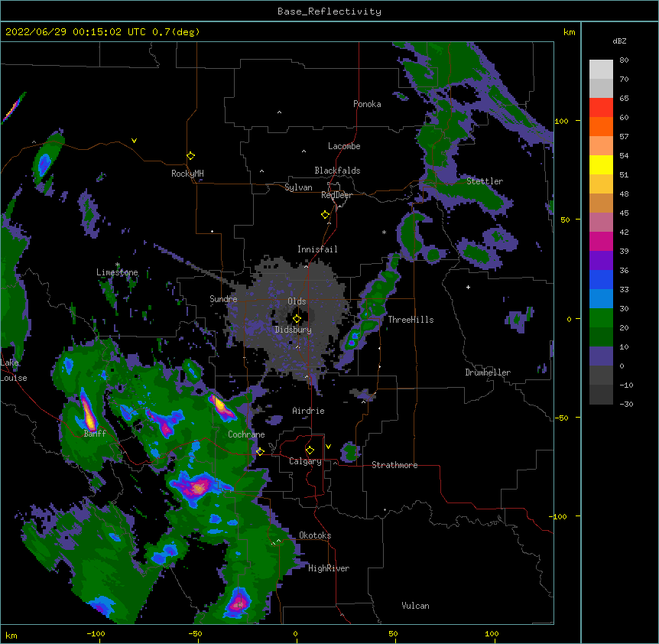Click the Airdrie city label

click(x=308, y=411)
